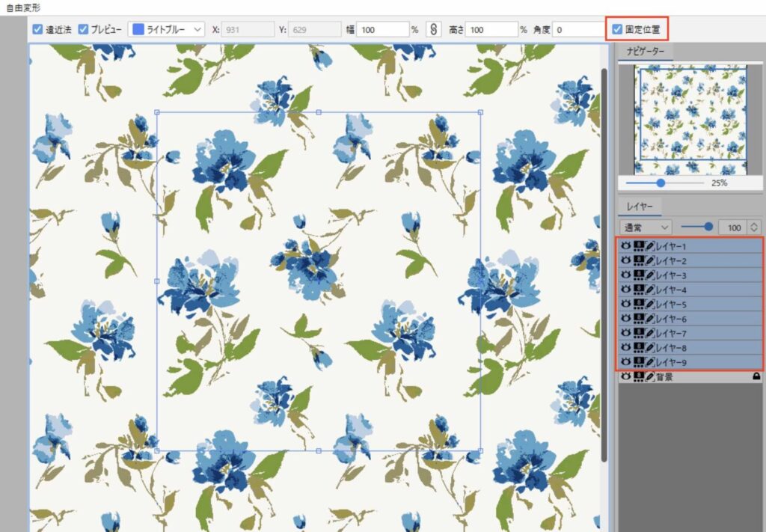Image resolution: width=766 pixels, height=532 pixels.
Task: Click the layer type icon for レイヤー8
Action: (x=639, y=348)
